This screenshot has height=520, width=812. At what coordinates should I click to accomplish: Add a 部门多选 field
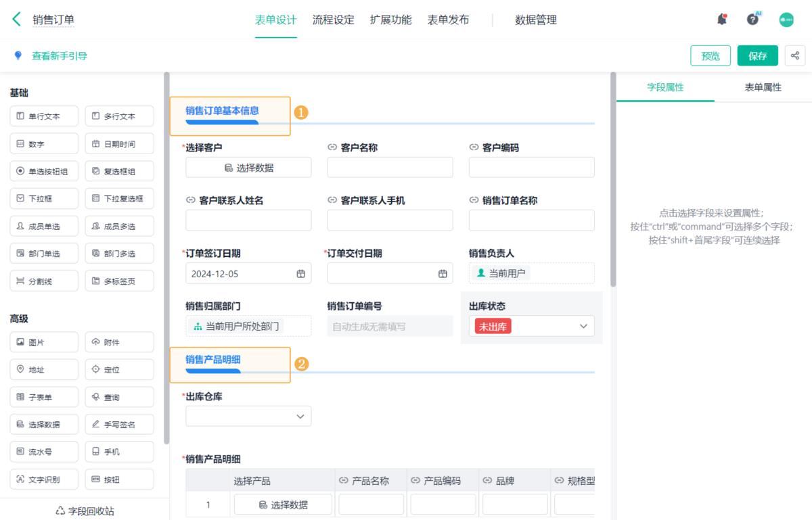coord(120,254)
